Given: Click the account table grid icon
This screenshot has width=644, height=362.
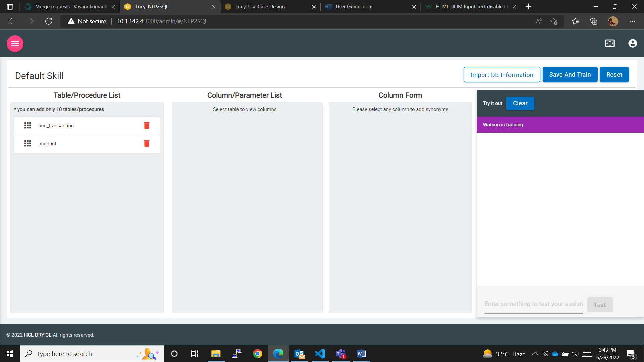Looking at the screenshot, I should [28, 143].
